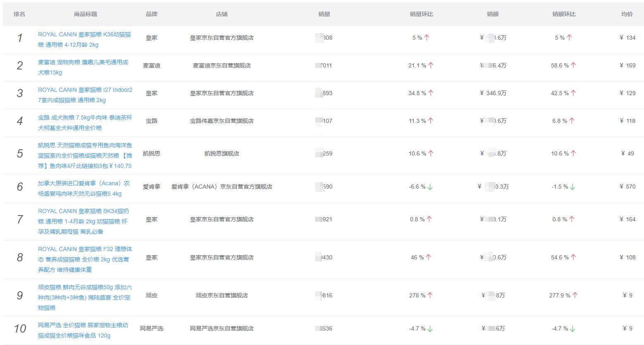Viewport: 644px width, 345px height.
Task: Click the 均价 column header
Action: (627, 14)
